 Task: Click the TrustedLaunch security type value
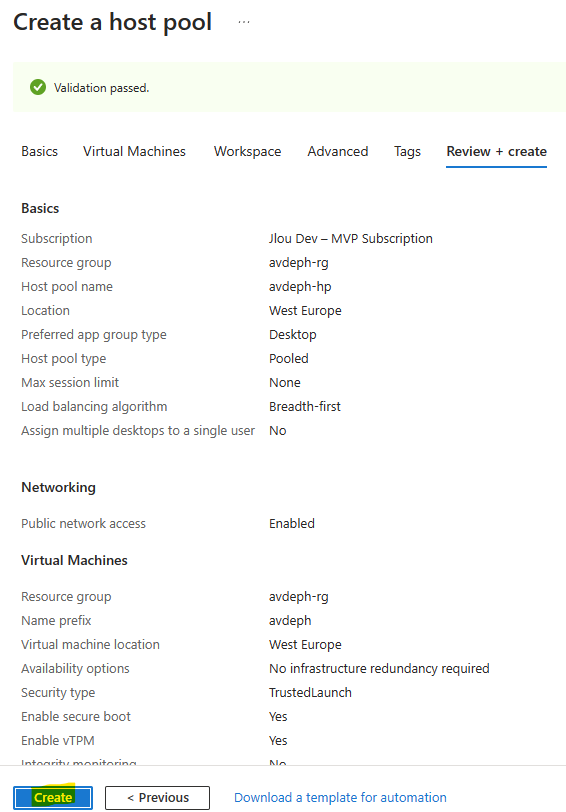click(310, 692)
